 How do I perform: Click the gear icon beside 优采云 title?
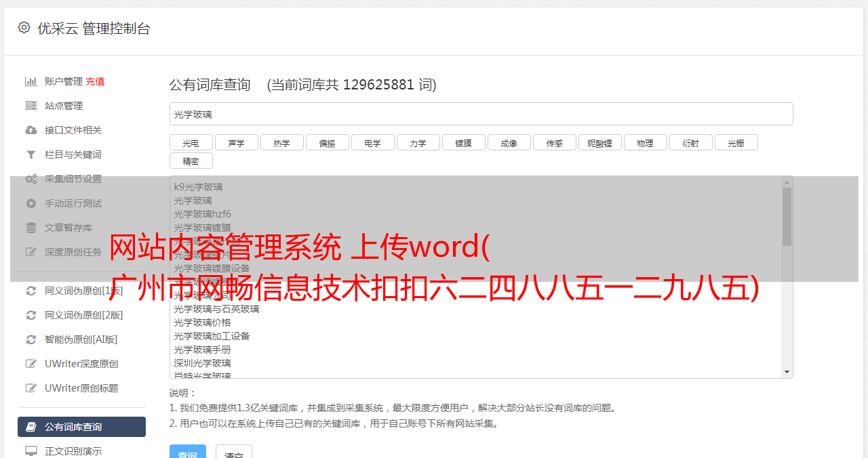(24, 28)
